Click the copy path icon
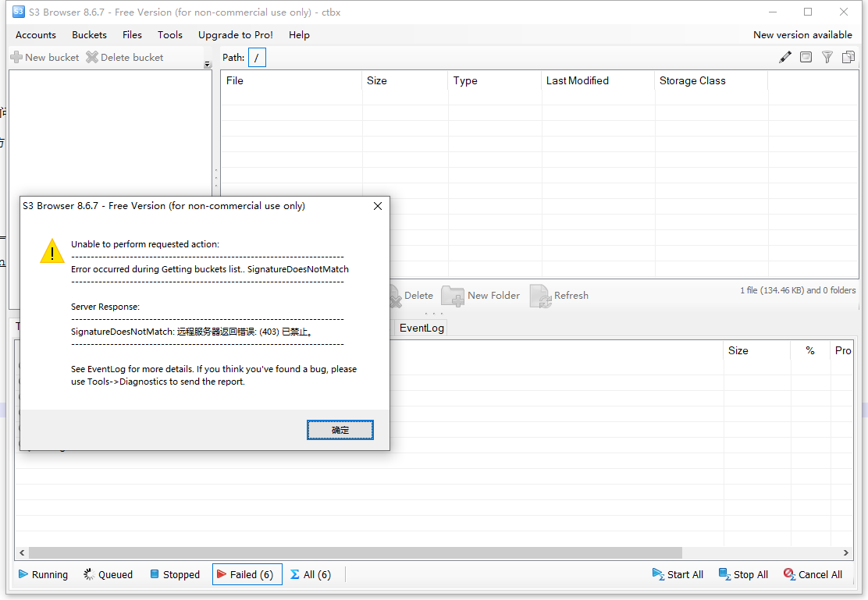The width and height of the screenshot is (868, 600). click(x=848, y=57)
